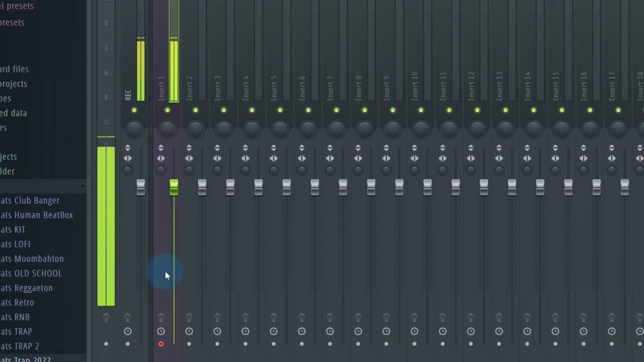644x362 pixels.
Task: Open the LOFI folder in browser
Action: 15,244
